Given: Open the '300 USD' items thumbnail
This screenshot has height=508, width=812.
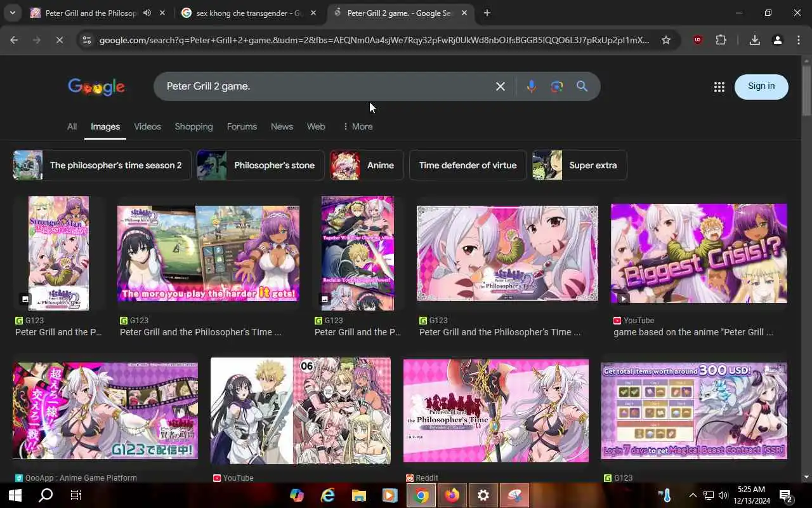Looking at the screenshot, I should point(694,411).
